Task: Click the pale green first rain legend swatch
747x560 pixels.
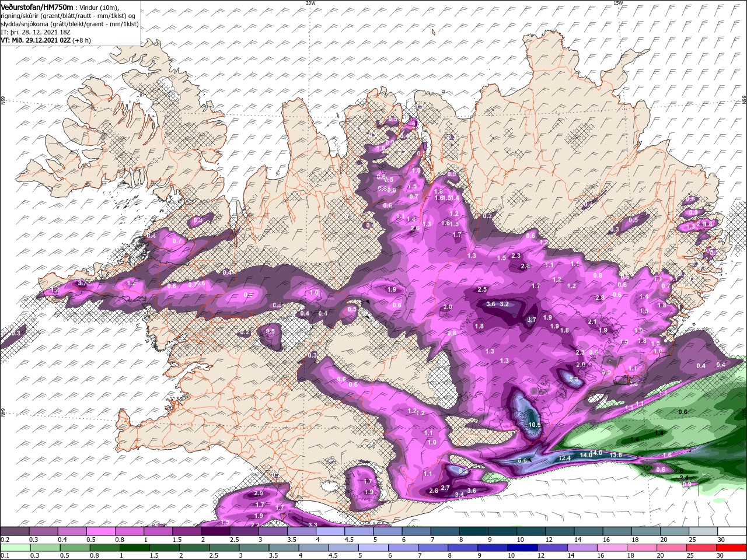Action: tap(15, 548)
